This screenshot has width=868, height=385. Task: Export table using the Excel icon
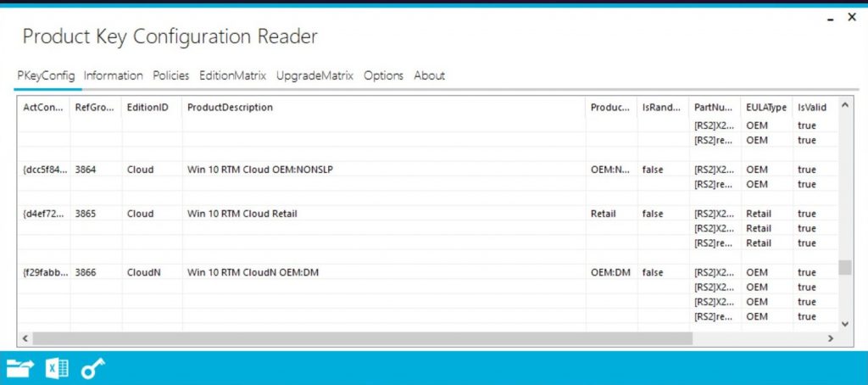click(x=57, y=368)
